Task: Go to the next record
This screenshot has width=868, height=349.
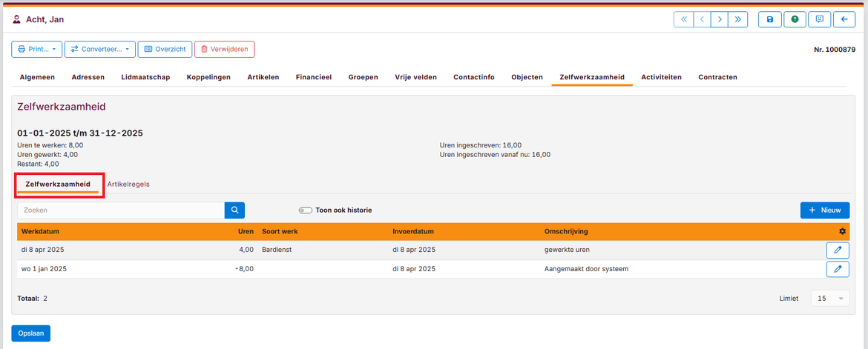Action: pos(719,20)
